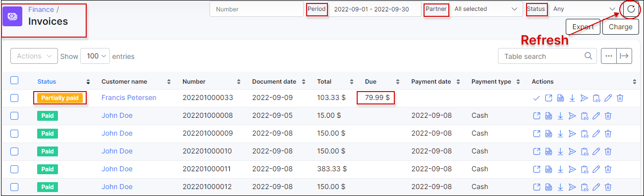Delete invoice 202201000033 with trash icon
Viewport: 644px width, 196px height.
coord(620,98)
